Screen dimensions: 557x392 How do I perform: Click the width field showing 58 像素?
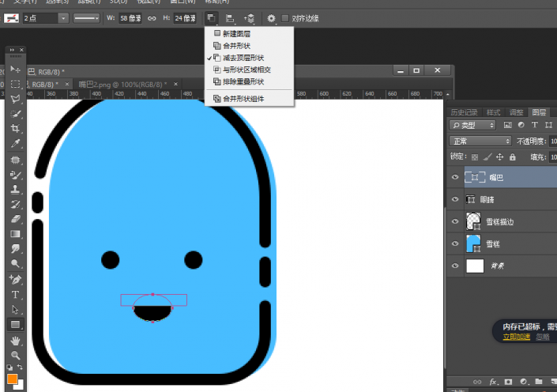tap(130, 18)
